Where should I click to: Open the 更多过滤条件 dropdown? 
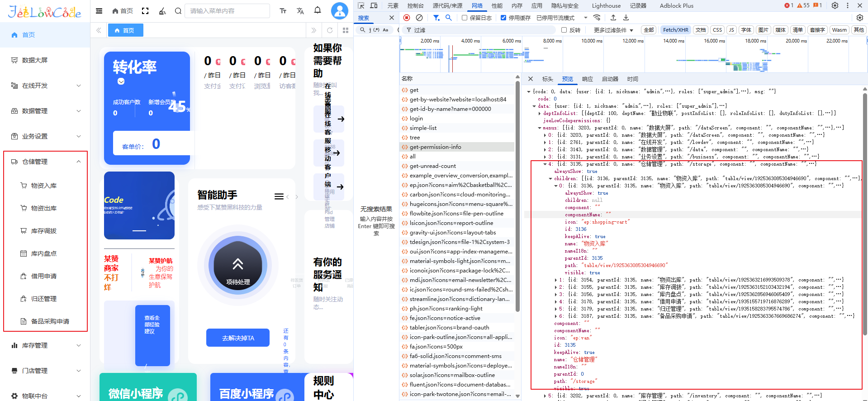pyautogui.click(x=613, y=30)
